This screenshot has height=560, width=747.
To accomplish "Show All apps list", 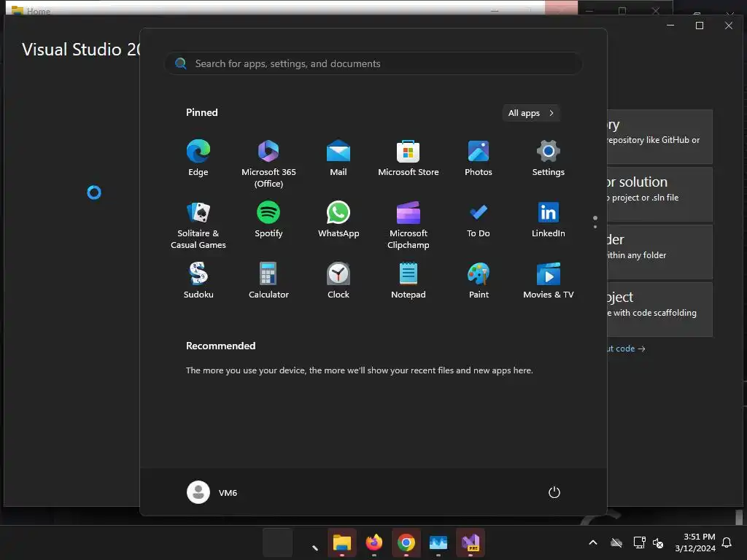I will pyautogui.click(x=531, y=113).
